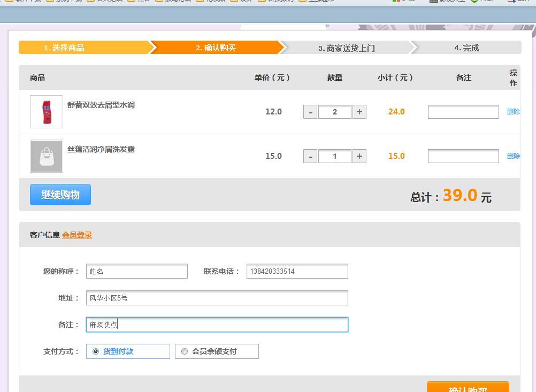The height and width of the screenshot is (392, 536).
Task: Click the 地址 address input field
Action: click(217, 298)
